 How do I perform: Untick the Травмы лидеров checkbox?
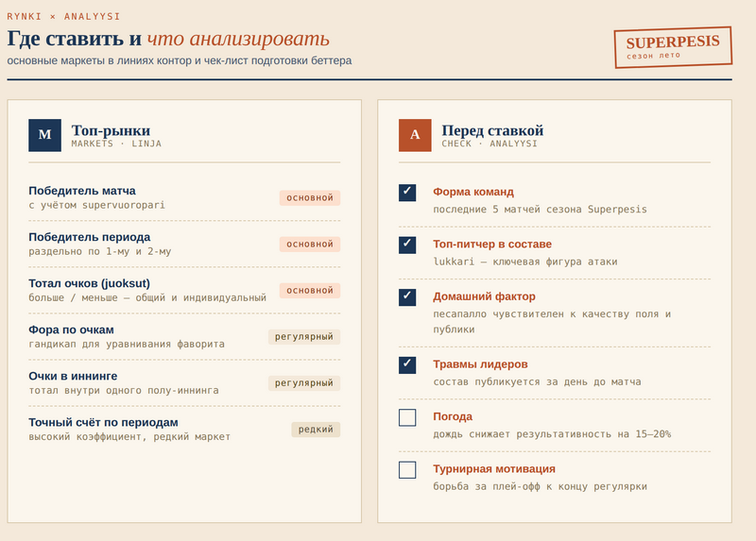click(407, 365)
